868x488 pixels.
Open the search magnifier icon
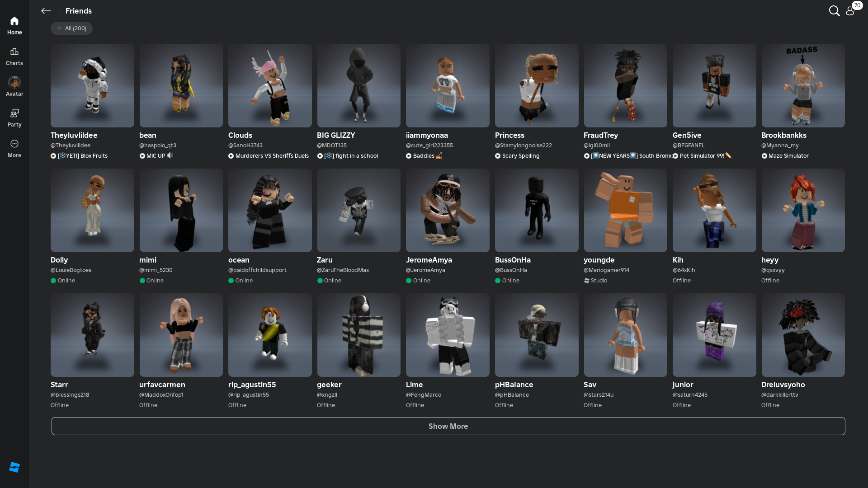(x=834, y=11)
